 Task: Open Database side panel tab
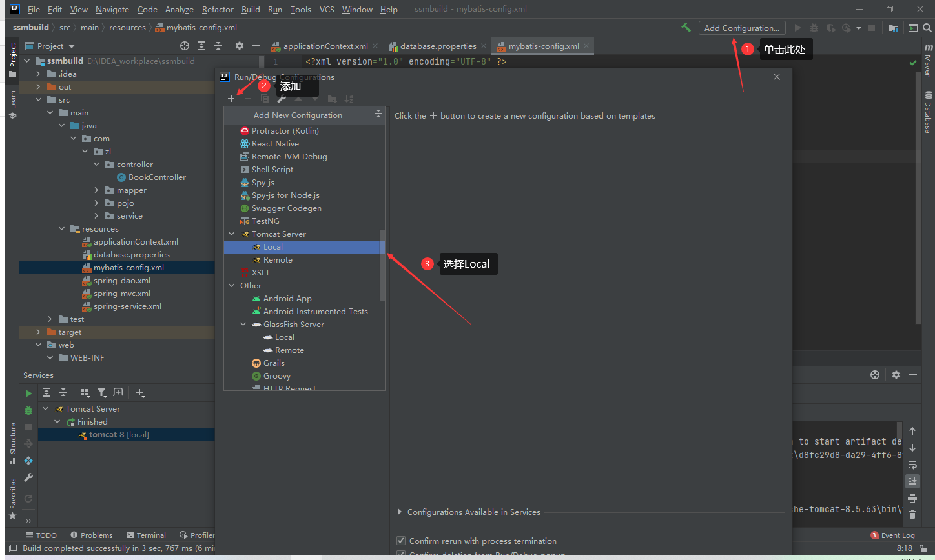[x=928, y=112]
